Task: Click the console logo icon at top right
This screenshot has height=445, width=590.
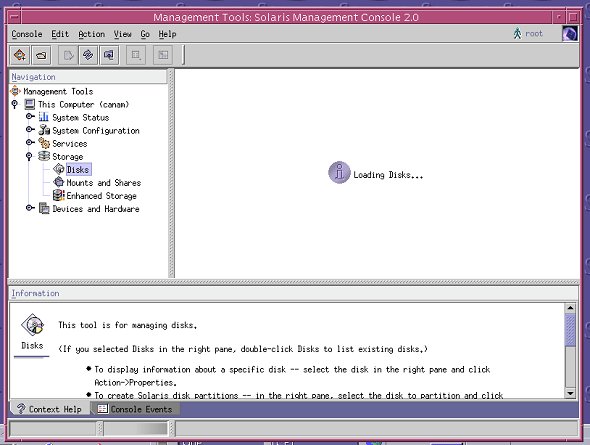Action: [570, 33]
